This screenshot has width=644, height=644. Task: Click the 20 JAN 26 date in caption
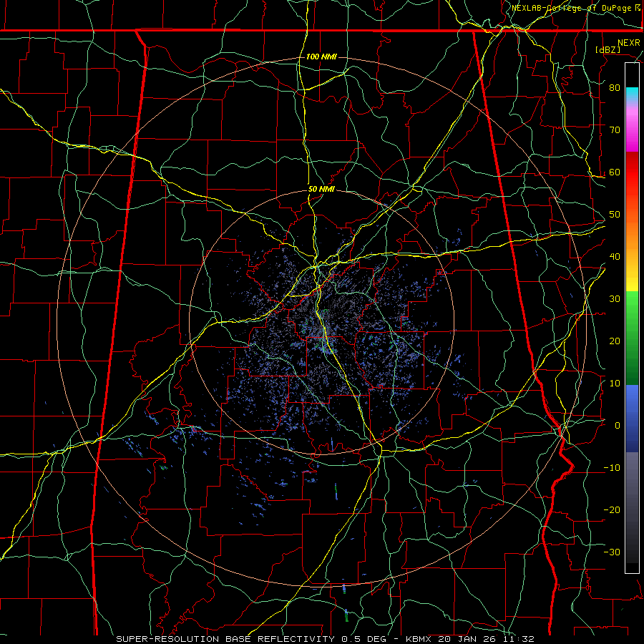click(467, 639)
